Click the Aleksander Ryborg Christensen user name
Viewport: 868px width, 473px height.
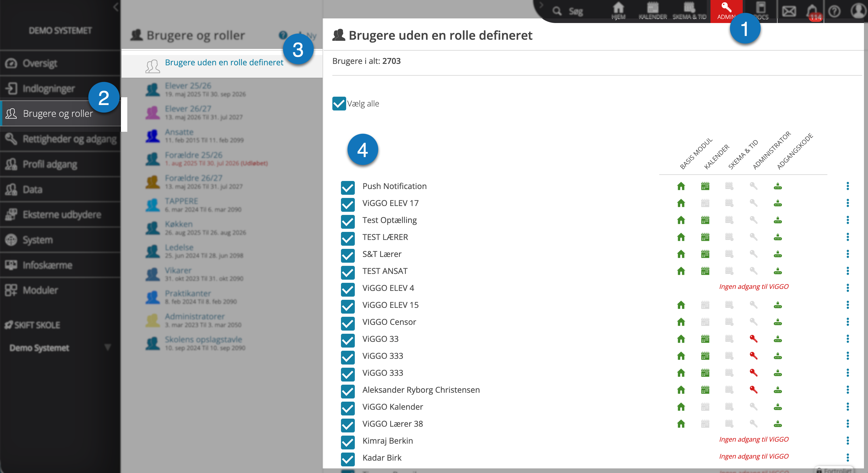[x=421, y=390]
